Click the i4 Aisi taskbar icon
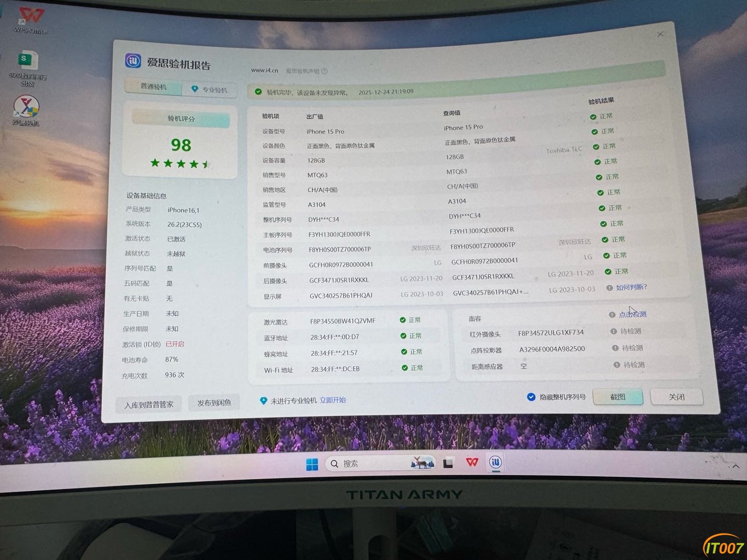Viewport: 747px width, 560px height. [496, 463]
